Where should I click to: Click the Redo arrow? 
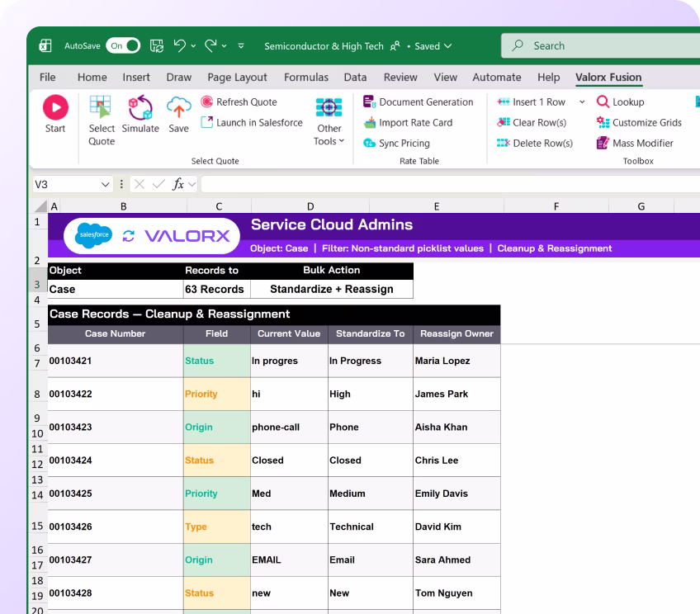click(210, 45)
